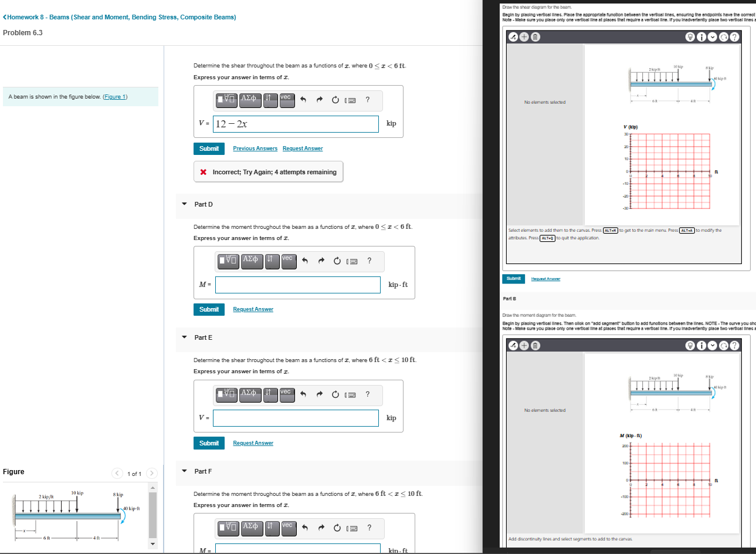This screenshot has height=554, width=756.
Task: Show hint lightbulb in shear diagram toolbar
Action: 690,37
